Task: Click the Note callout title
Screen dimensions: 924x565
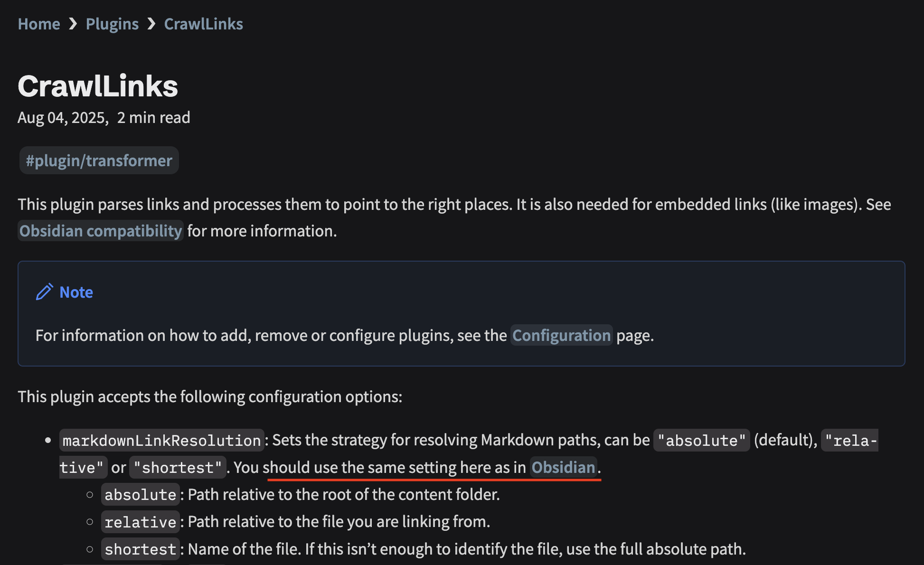Action: coord(76,292)
